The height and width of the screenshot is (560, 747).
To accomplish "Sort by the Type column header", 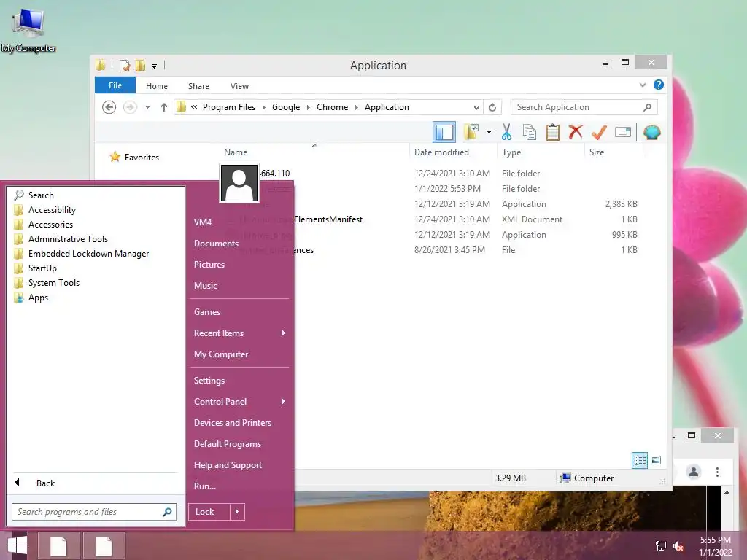I will 511,152.
